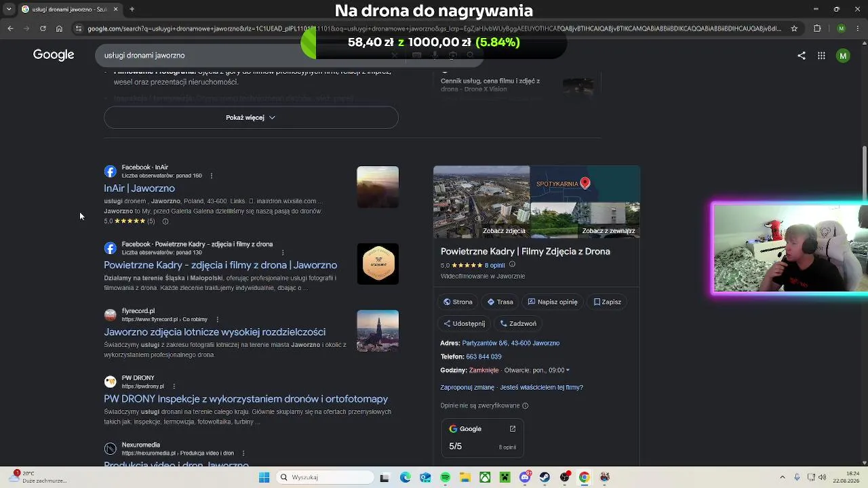Bookmark this page with the star icon
Viewport: 868px width, 488px height.
point(794,28)
